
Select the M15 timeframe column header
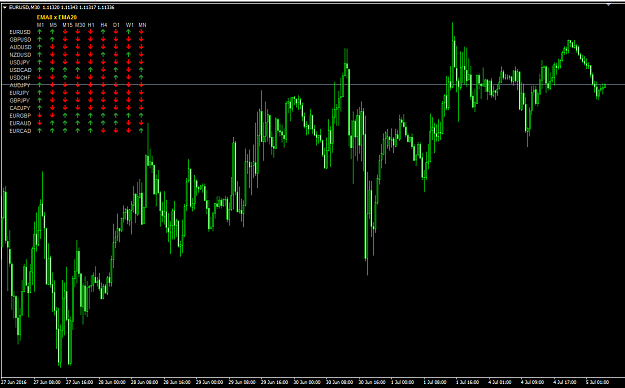(x=67, y=25)
